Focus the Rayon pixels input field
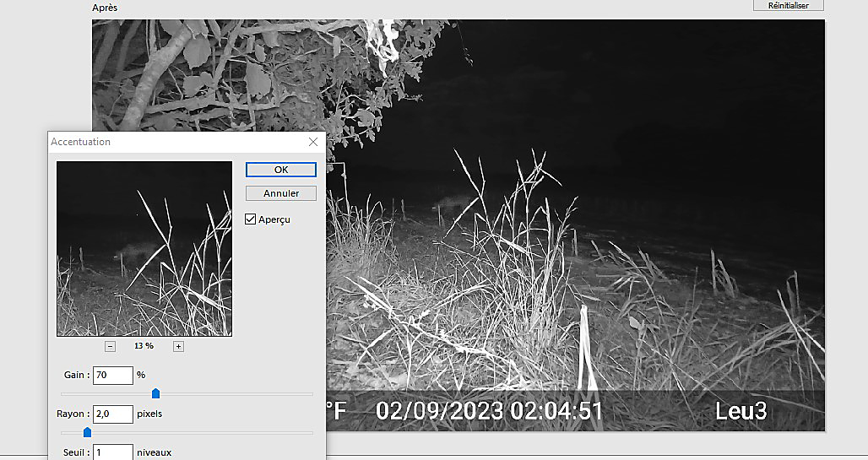The image size is (868, 460). 112,414
